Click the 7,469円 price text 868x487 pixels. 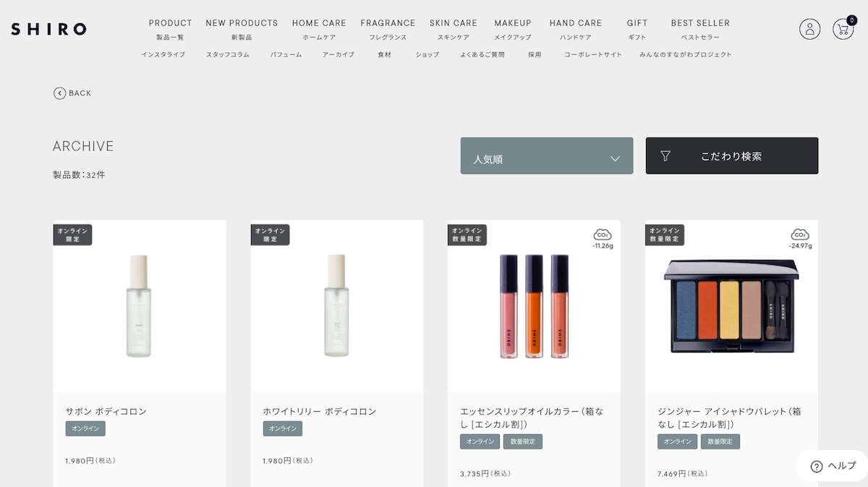point(683,473)
